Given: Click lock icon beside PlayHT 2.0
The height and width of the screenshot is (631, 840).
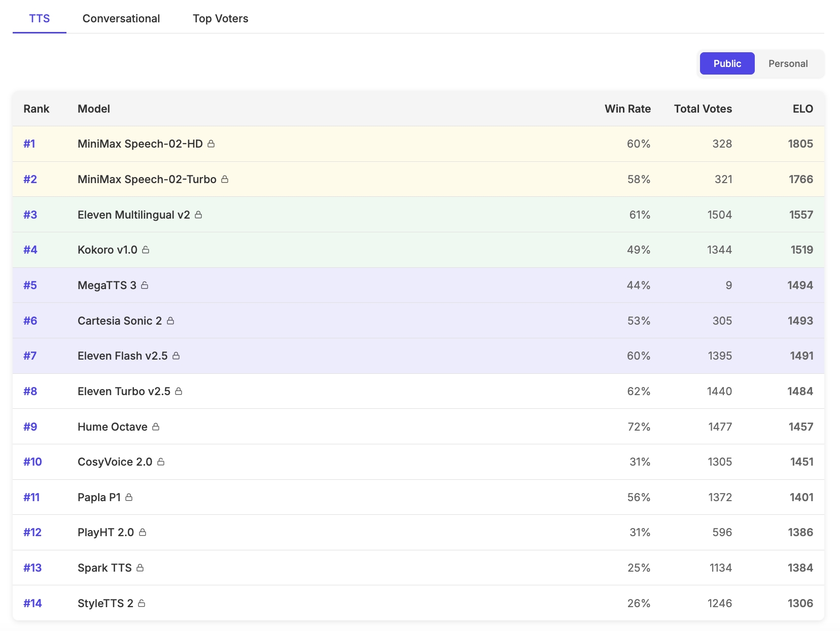Looking at the screenshot, I should coord(143,532).
